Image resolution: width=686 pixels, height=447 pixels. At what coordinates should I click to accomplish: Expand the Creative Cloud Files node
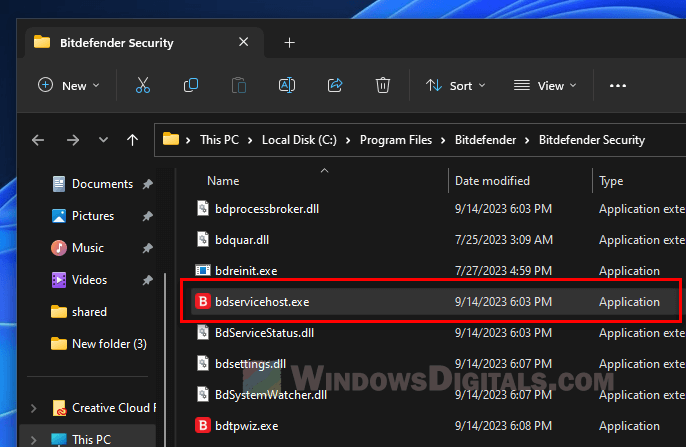coord(34,408)
